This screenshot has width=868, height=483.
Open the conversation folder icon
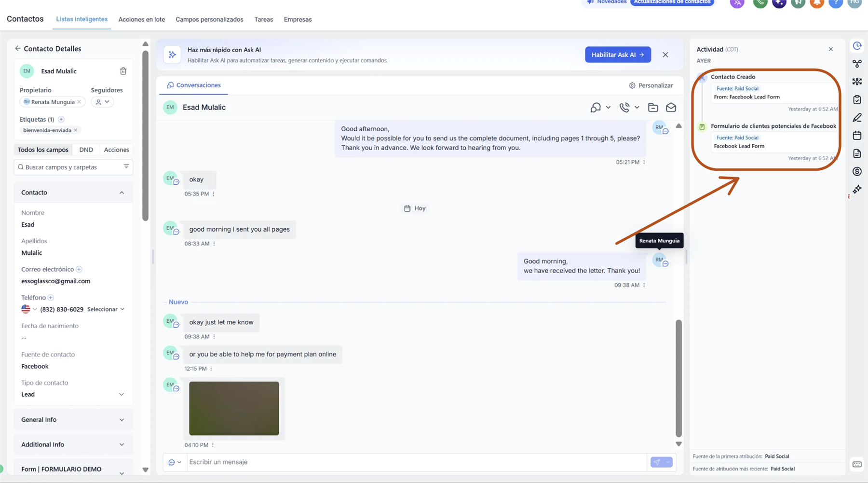point(653,108)
